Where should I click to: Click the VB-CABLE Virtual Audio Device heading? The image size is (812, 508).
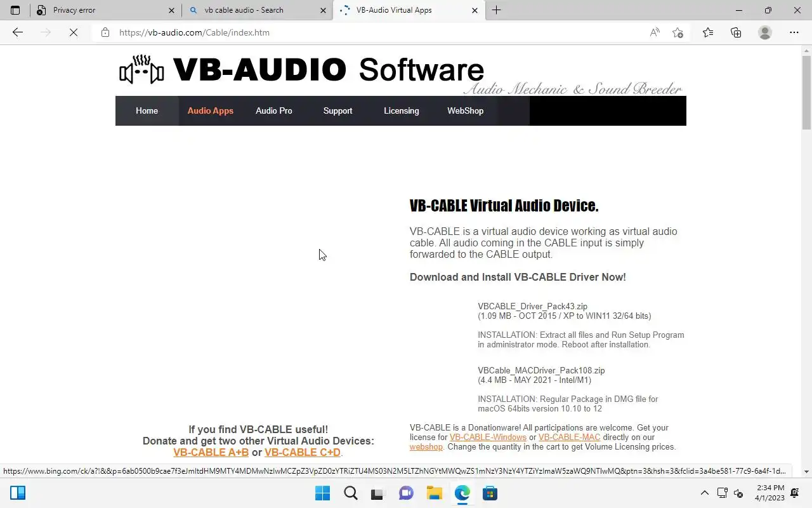(x=504, y=206)
